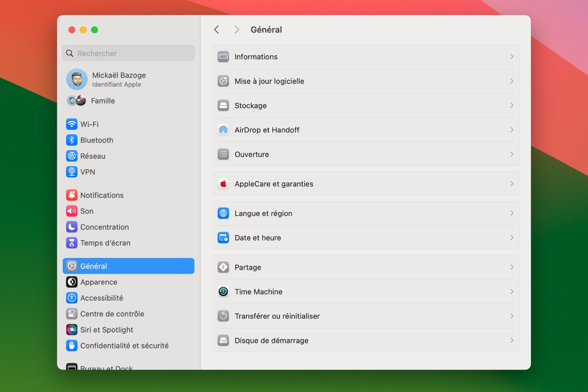Click the Famille avatars thumbnail
Image resolution: width=588 pixels, height=392 pixels.
tap(76, 101)
